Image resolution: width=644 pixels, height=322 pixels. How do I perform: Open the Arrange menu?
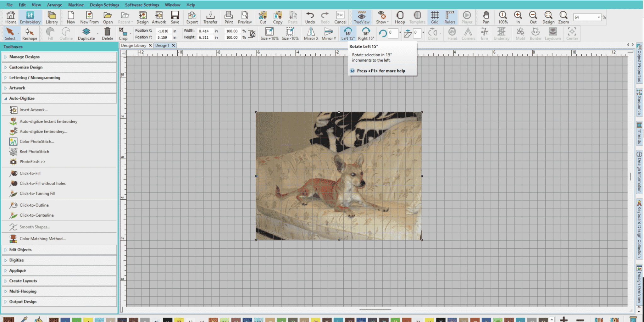point(54,5)
